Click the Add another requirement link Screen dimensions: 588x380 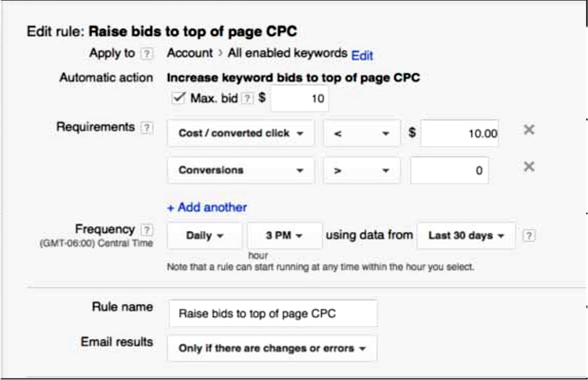pyautogui.click(x=207, y=207)
